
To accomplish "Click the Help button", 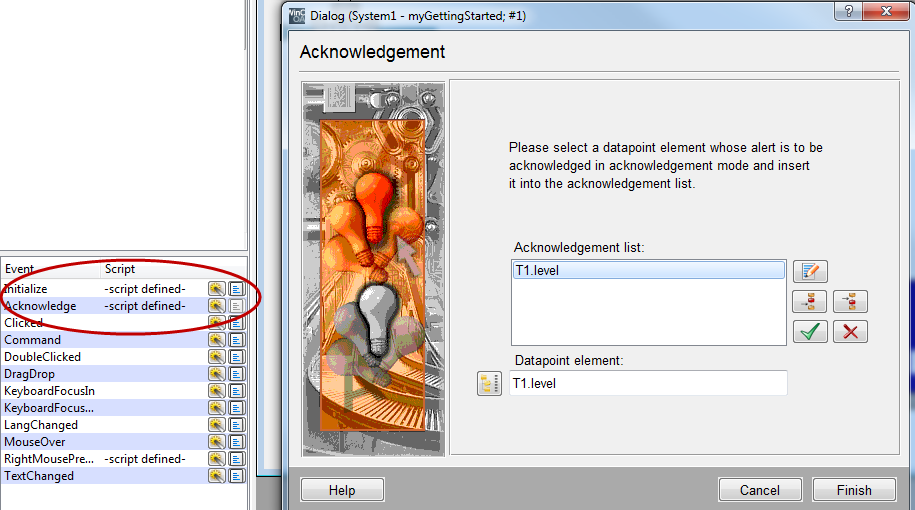I will click(342, 490).
